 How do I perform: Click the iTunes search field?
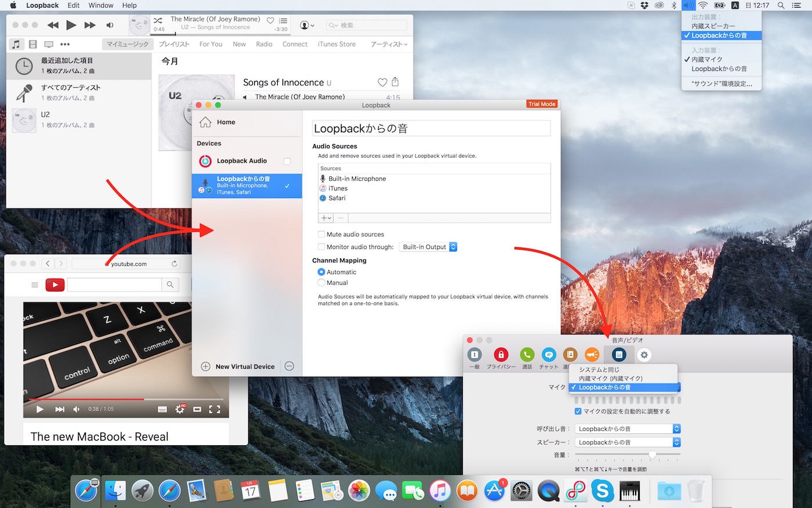click(367, 26)
